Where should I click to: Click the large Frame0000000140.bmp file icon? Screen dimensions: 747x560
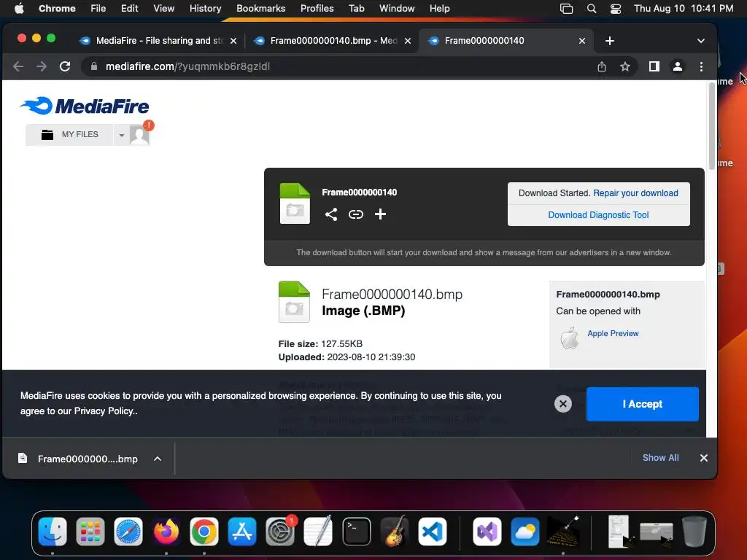coord(294,302)
